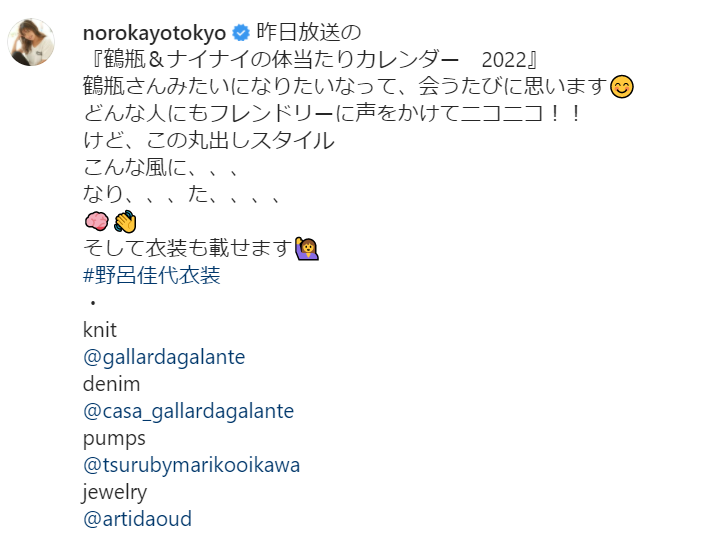Viewport: 716px width, 544px height.
Task: Click the blue verified badge icon
Action: pyautogui.click(x=241, y=33)
